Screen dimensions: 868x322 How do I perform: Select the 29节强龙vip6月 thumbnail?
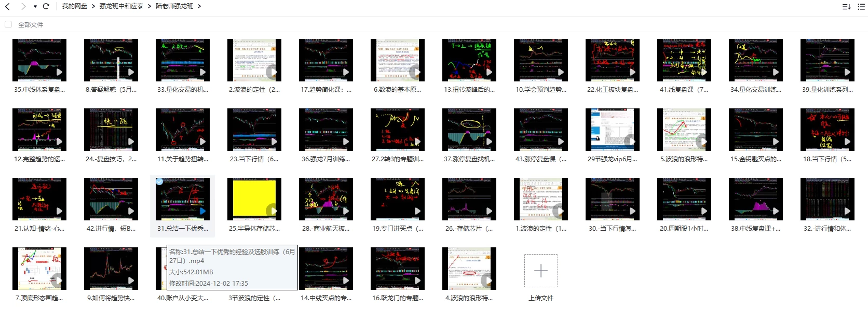click(613, 130)
